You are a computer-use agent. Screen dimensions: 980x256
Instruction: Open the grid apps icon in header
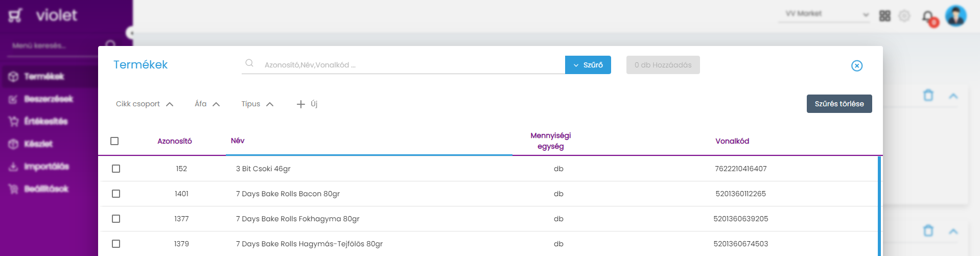click(x=885, y=16)
